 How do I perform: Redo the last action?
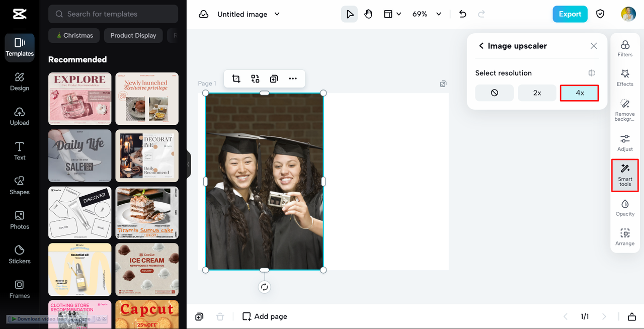481,14
